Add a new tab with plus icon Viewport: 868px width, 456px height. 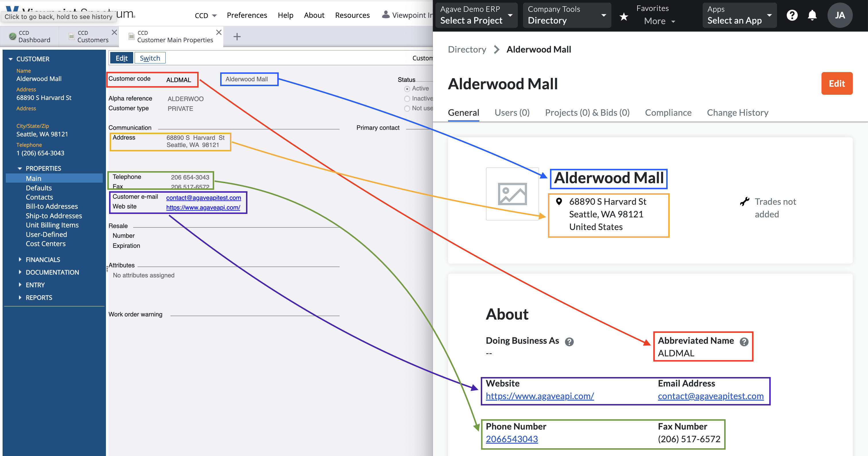(237, 36)
